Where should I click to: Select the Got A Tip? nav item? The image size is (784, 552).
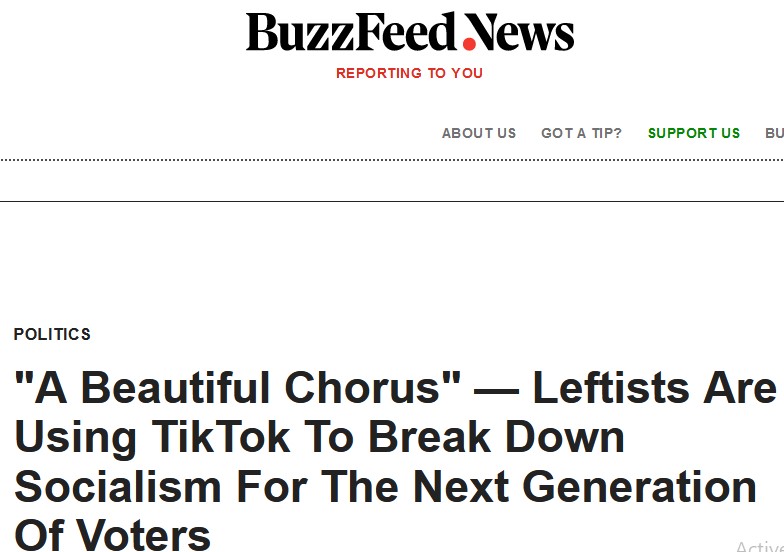pyautogui.click(x=581, y=133)
